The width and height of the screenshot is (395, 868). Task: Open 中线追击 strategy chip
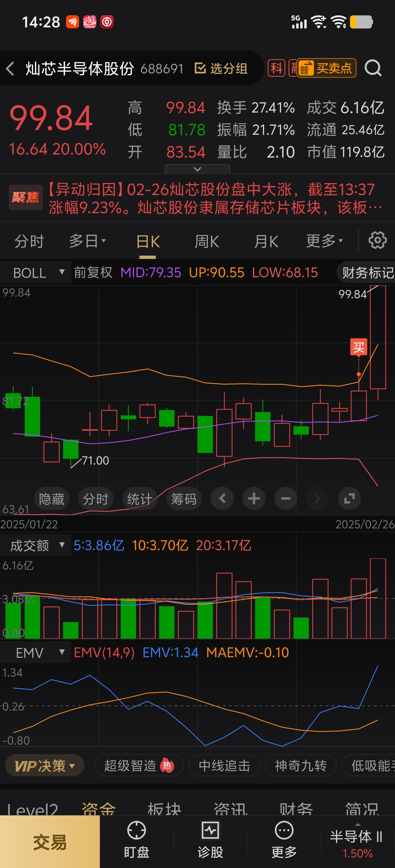point(224,766)
